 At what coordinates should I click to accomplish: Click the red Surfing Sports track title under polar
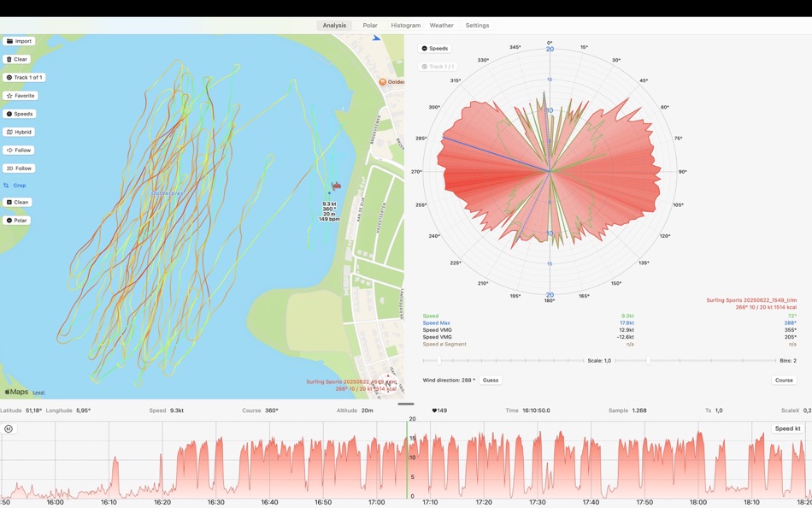(751, 300)
